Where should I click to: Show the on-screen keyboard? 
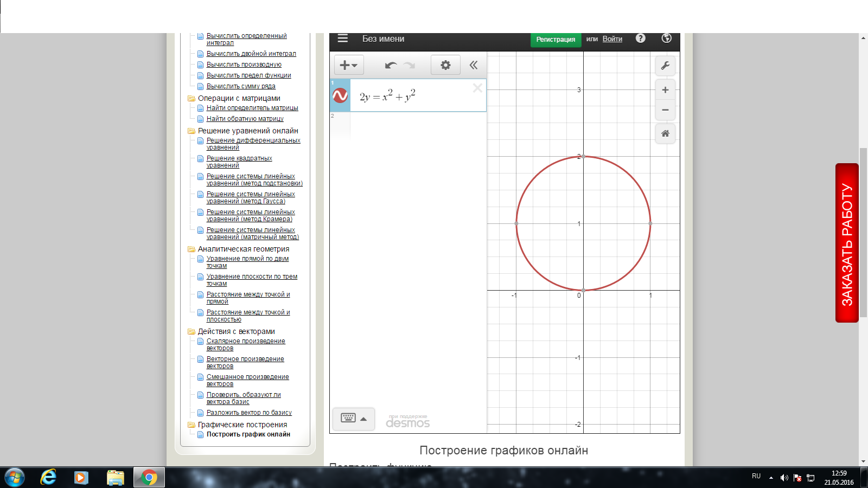(x=354, y=419)
